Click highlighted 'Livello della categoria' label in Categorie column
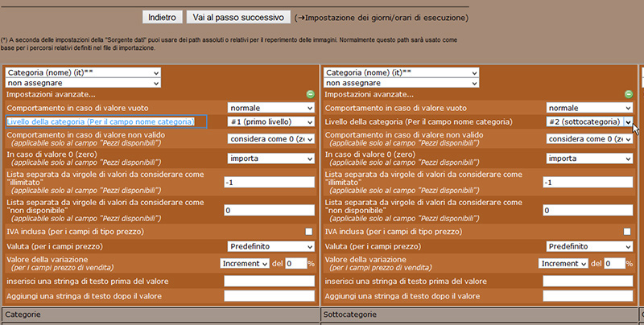Viewport: 644px width, 325px height. click(100, 122)
